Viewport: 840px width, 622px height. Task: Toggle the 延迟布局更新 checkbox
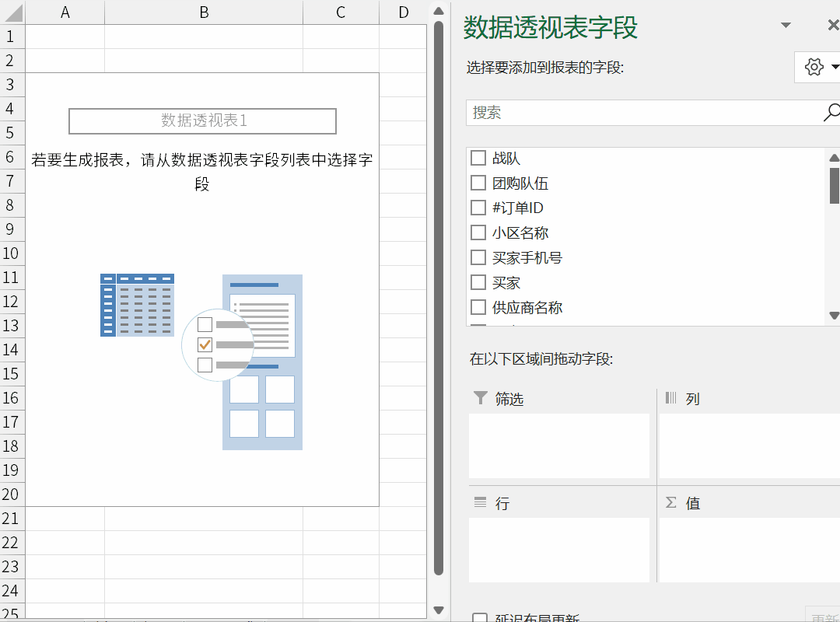(479, 617)
